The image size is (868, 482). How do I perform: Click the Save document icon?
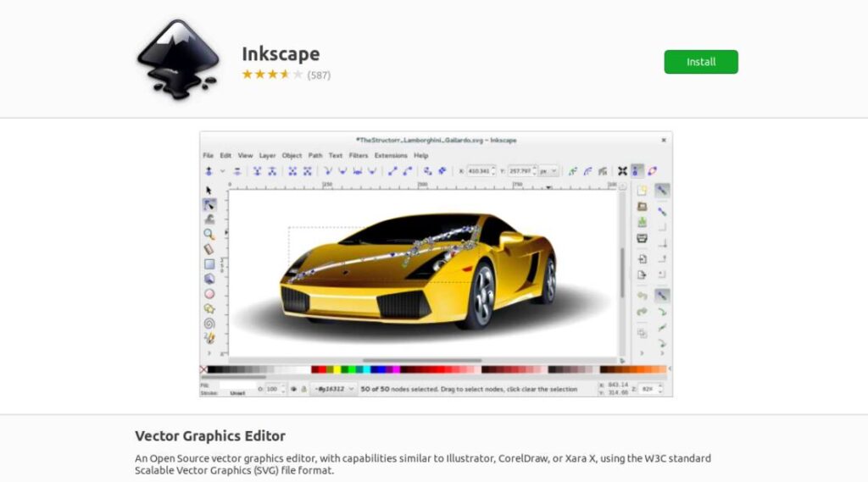click(x=643, y=223)
